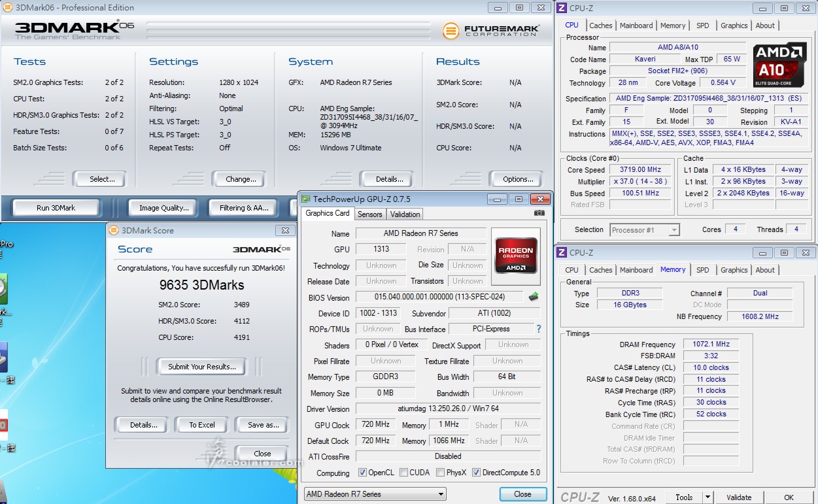Open Graphics tab in top CPU-Z window
Image resolution: width=818 pixels, height=504 pixels.
coord(734,25)
